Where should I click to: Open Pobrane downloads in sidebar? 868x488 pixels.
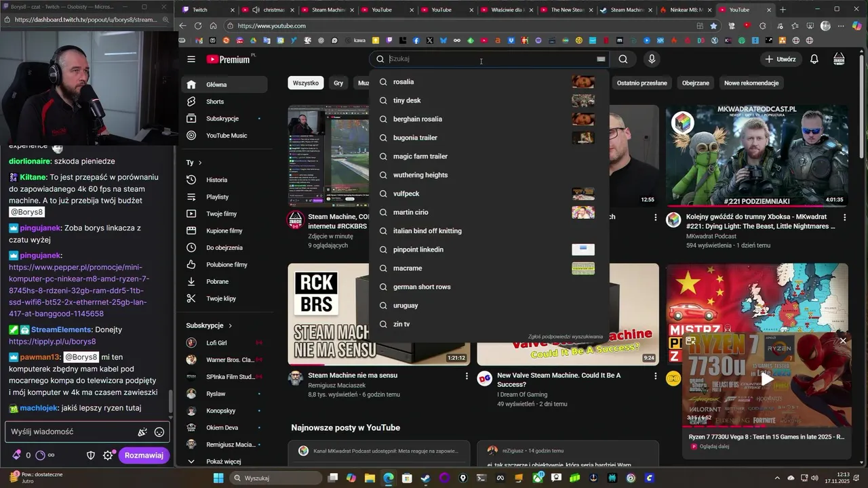click(224, 281)
